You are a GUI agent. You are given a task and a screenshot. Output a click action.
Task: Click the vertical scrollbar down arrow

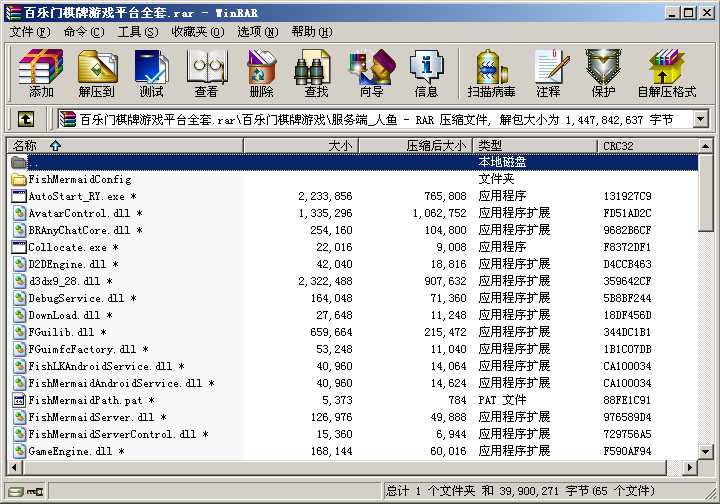pos(706,452)
